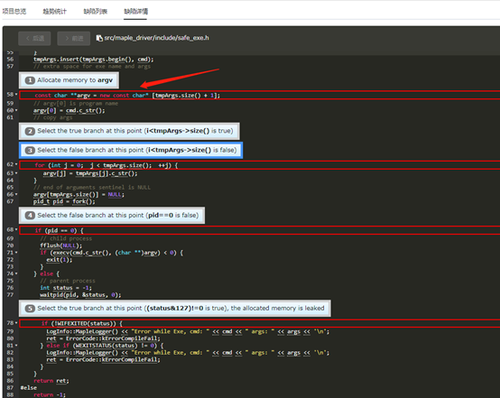Screen dimensions: 500x398
Task: Click the end of arguments sentinel comment
Action: tap(92, 187)
